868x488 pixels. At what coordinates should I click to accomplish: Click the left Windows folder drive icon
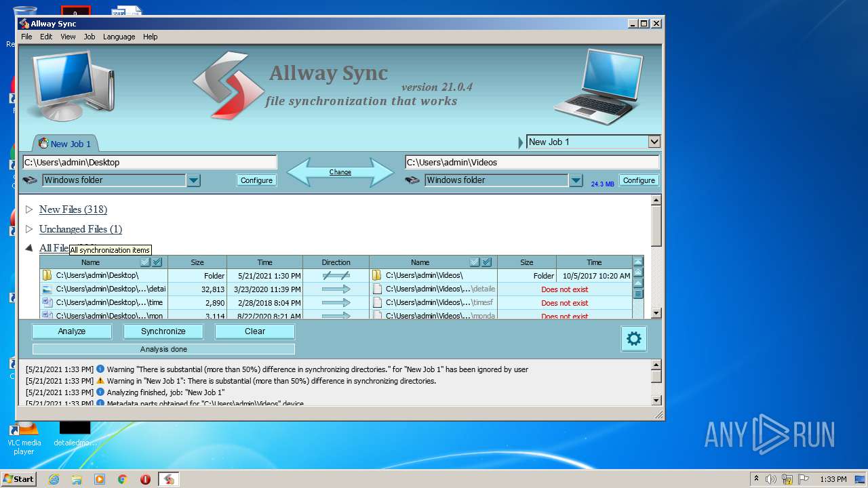point(30,180)
